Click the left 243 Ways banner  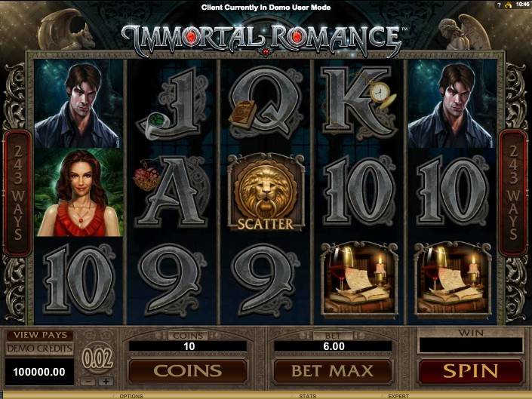tap(17, 193)
